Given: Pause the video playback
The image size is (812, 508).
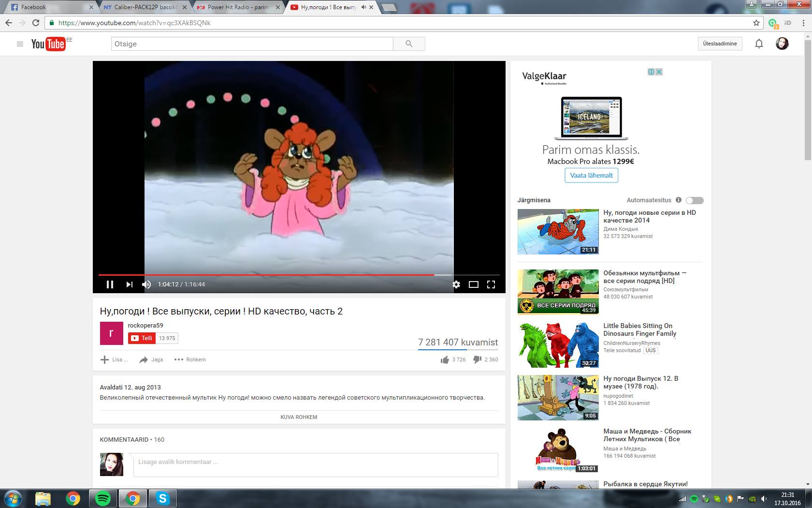Looking at the screenshot, I should point(110,284).
